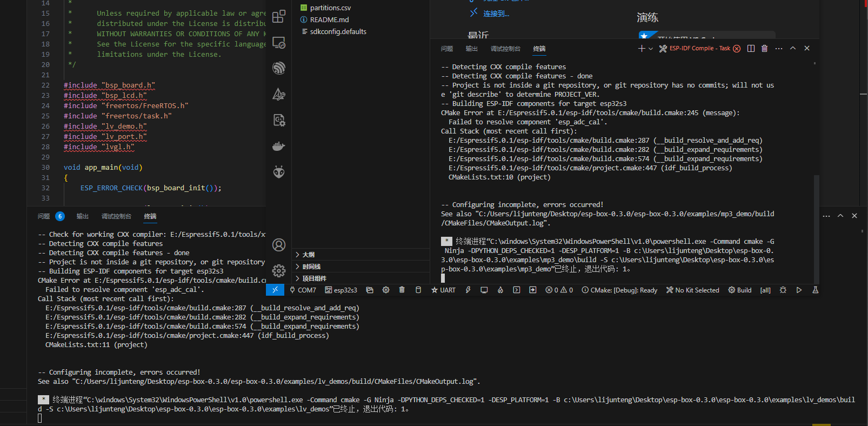Click the CMake Build button
This screenshot has width=868, height=426.
pyautogui.click(x=740, y=290)
